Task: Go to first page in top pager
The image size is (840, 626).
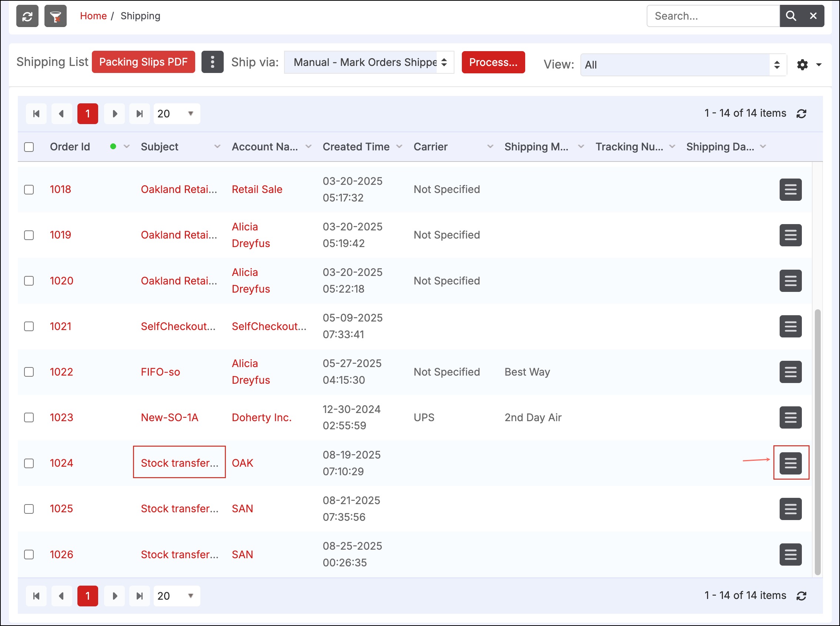Action: (36, 114)
